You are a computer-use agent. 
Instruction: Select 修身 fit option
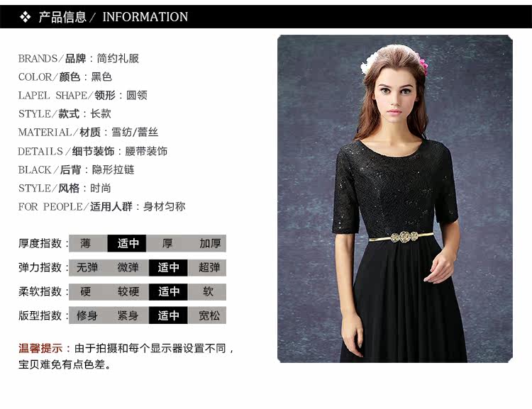pyautogui.click(x=87, y=315)
